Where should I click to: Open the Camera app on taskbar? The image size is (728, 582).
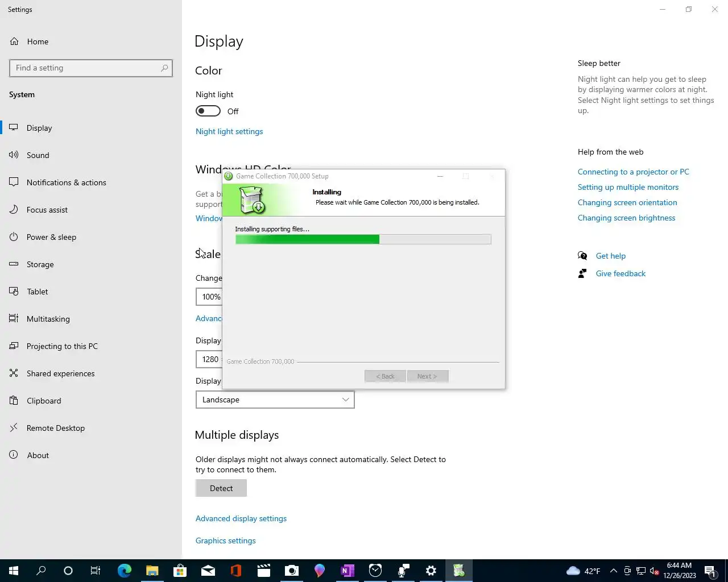[x=292, y=571]
